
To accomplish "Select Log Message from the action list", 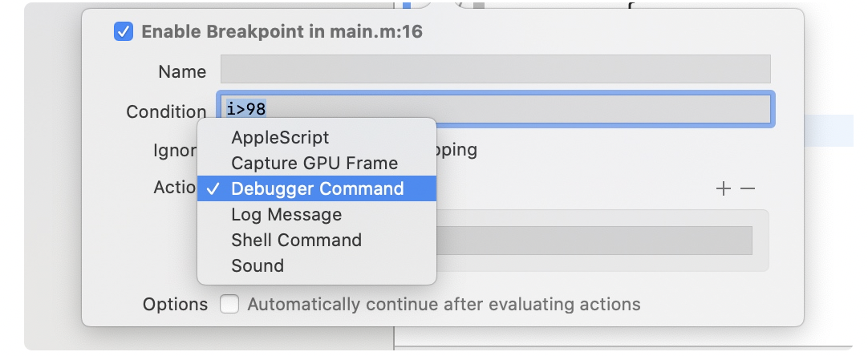I will (286, 214).
